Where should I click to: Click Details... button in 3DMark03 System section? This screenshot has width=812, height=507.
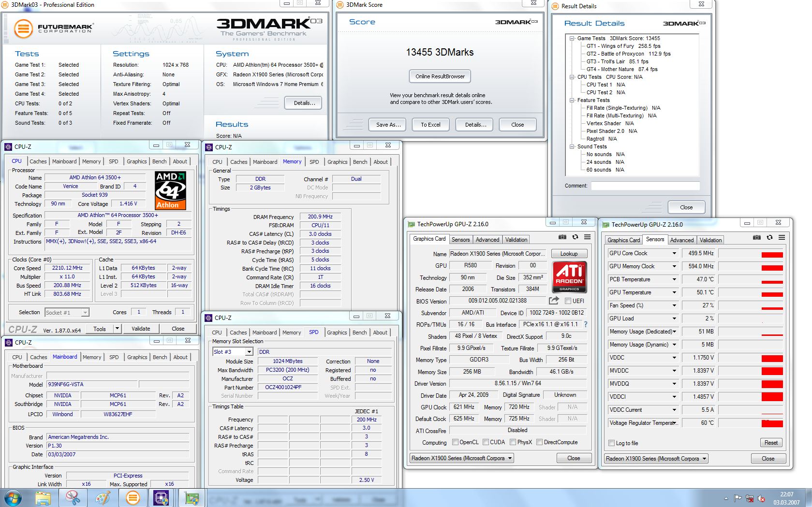coord(304,103)
